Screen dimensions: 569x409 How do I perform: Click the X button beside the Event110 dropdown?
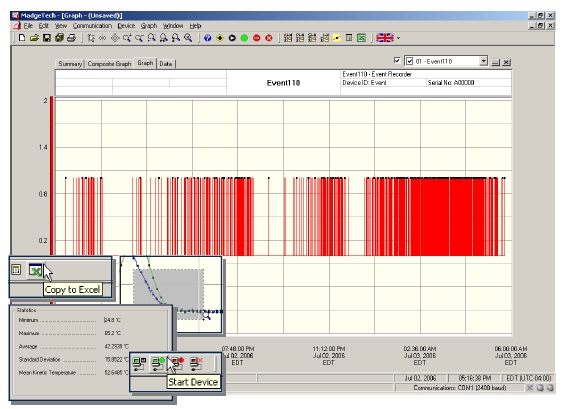pyautogui.click(x=507, y=62)
